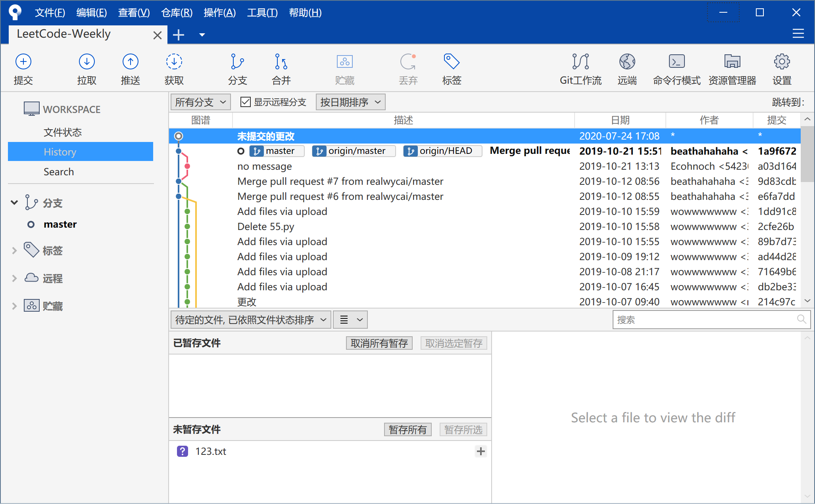
Task: Open 设置 (Settings) gear
Action: point(782,69)
